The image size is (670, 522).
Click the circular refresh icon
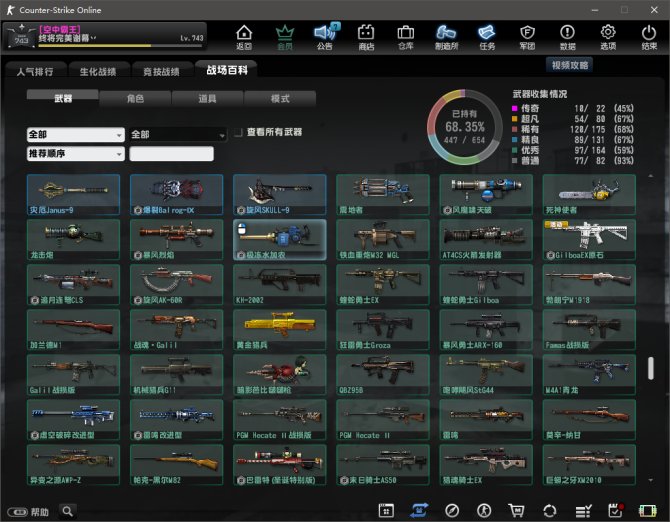pos(550,510)
